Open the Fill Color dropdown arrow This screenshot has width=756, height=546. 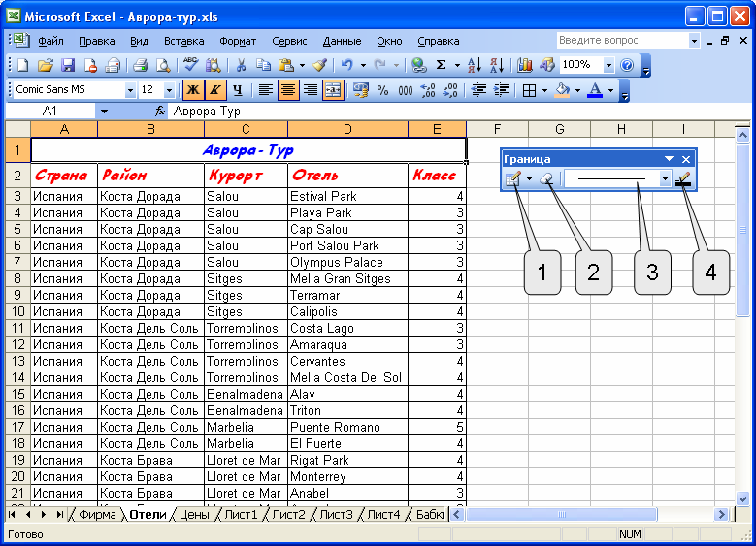(577, 90)
